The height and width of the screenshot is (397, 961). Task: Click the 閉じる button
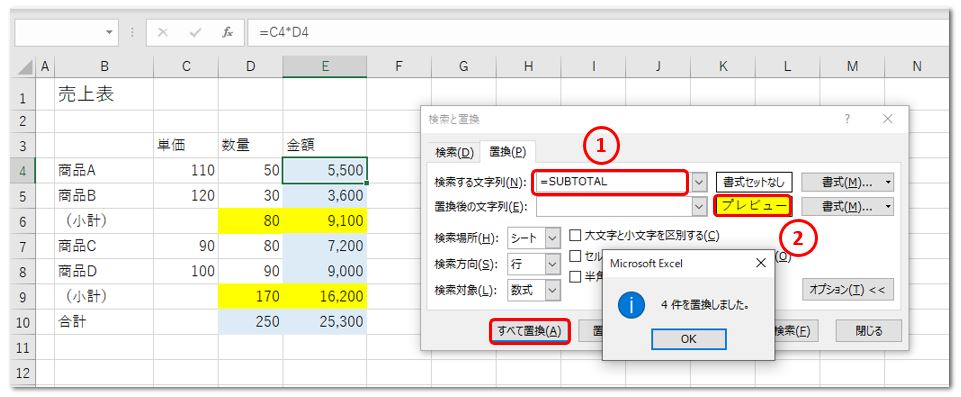[x=868, y=331]
